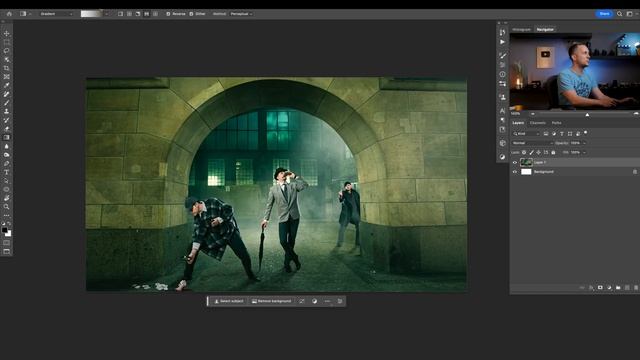Toggle layer filtering switch on
The width and height of the screenshot is (640, 360).
(x=586, y=133)
